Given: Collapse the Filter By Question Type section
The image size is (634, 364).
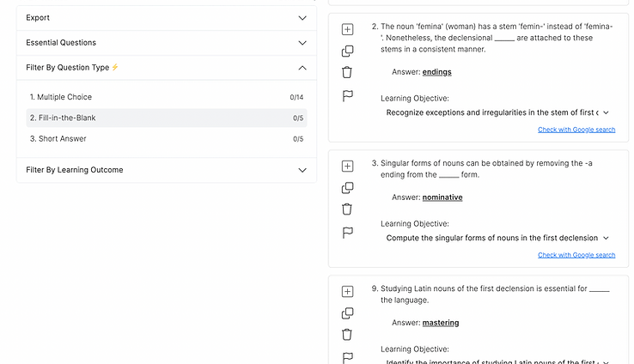Looking at the screenshot, I should point(167,68).
